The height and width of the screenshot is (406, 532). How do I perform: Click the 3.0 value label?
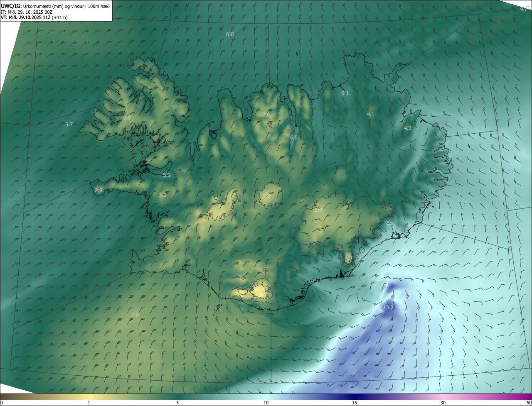(163, 195)
